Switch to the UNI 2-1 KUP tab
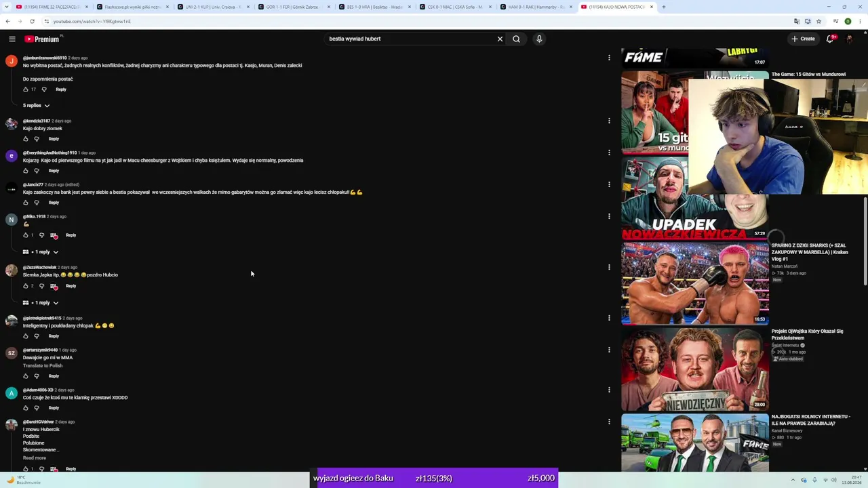This screenshot has width=868, height=488. (x=213, y=7)
